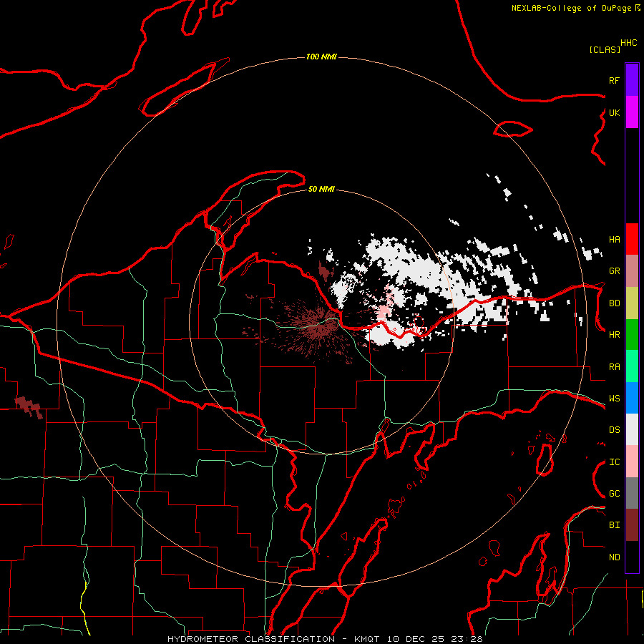Click the 'DS' legend label
644x644 pixels.
[x=614, y=430]
